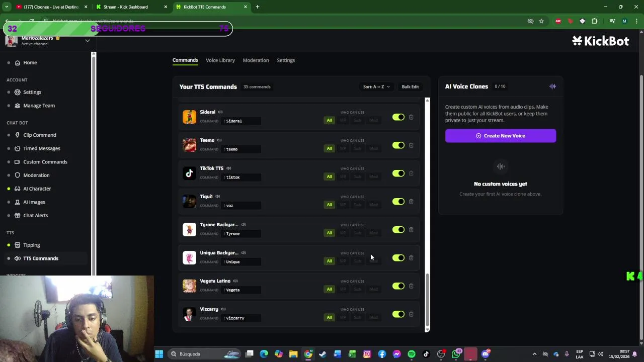644x362 pixels.
Task: Open the browser tab search dropdown
Action: click(x=7, y=7)
